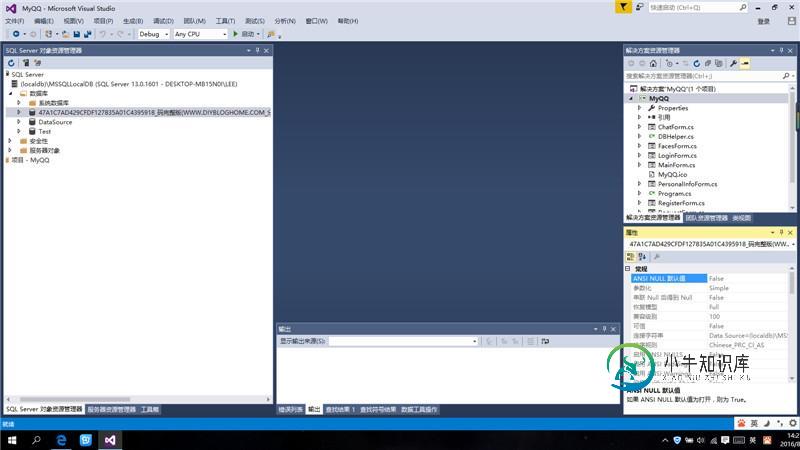Viewport: 800px width, 450px height.
Task: Expand the system databases folder node
Action: pyautogui.click(x=19, y=103)
